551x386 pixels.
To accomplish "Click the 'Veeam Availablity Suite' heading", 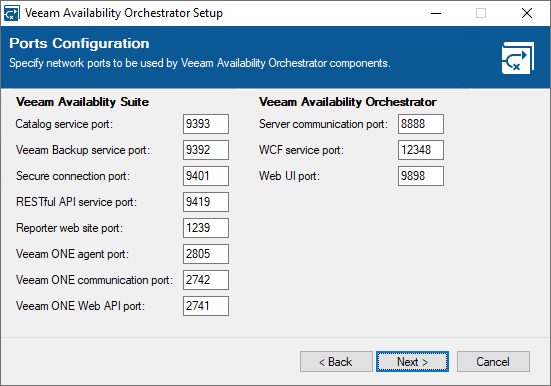I will coord(83,102).
